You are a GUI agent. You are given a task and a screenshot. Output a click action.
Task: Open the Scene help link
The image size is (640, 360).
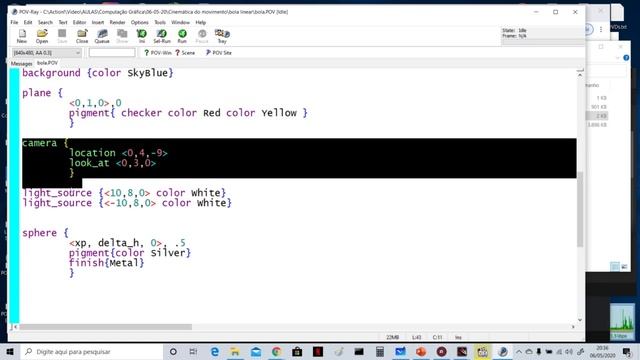(x=185, y=53)
